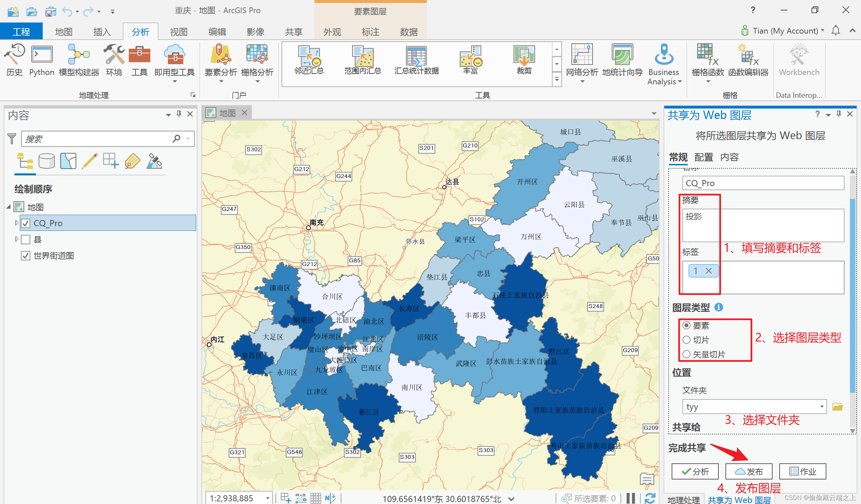This screenshot has height=504, width=861.
Task: Open the map scale dropdown
Action: tap(268, 498)
